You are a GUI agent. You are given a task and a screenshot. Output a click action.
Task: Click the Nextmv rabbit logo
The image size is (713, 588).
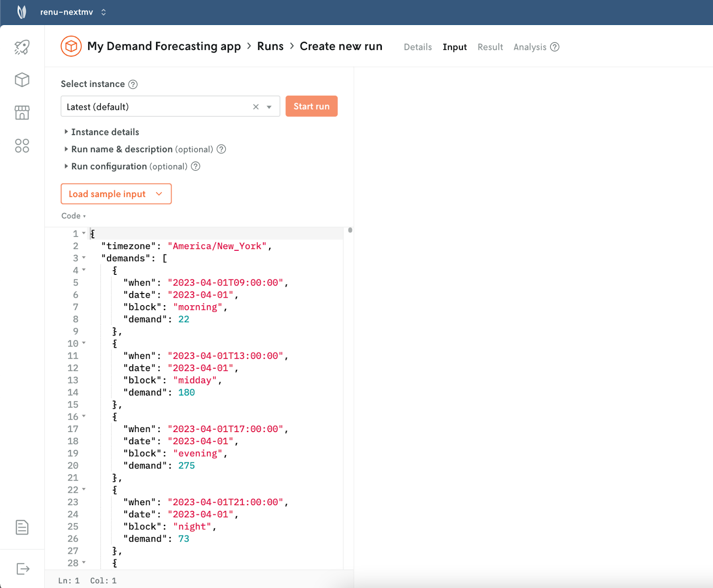point(21,12)
